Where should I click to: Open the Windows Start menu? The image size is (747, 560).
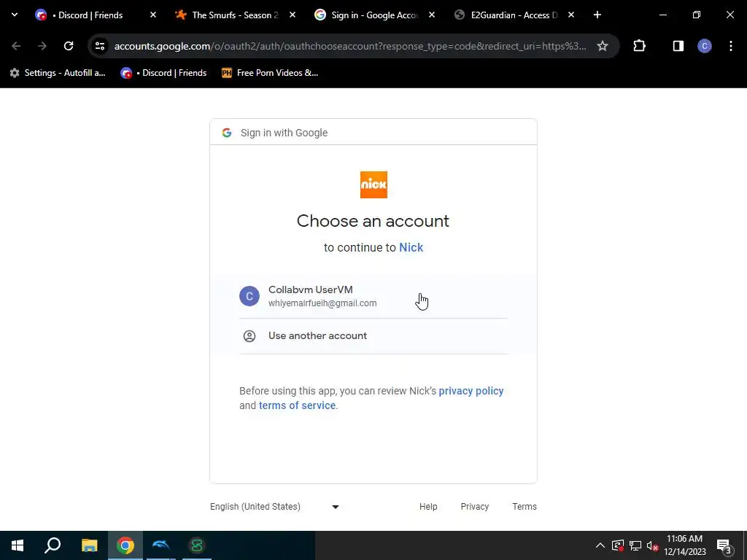tap(18, 545)
